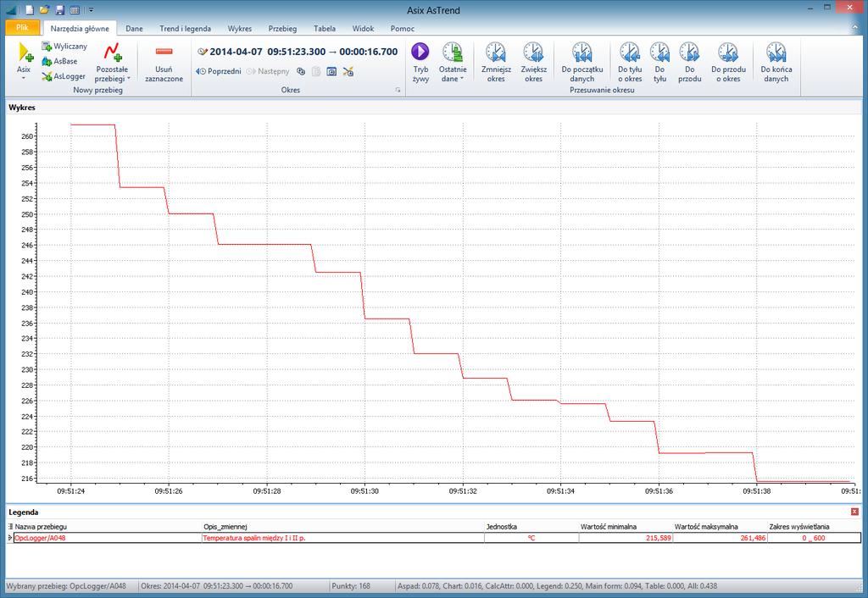
Task: Add a trend from AsLogger
Action: click(x=64, y=76)
